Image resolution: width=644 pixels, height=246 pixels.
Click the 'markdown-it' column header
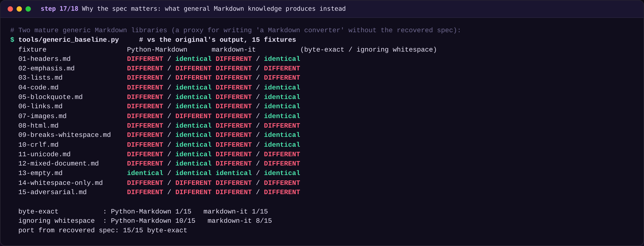point(233,49)
